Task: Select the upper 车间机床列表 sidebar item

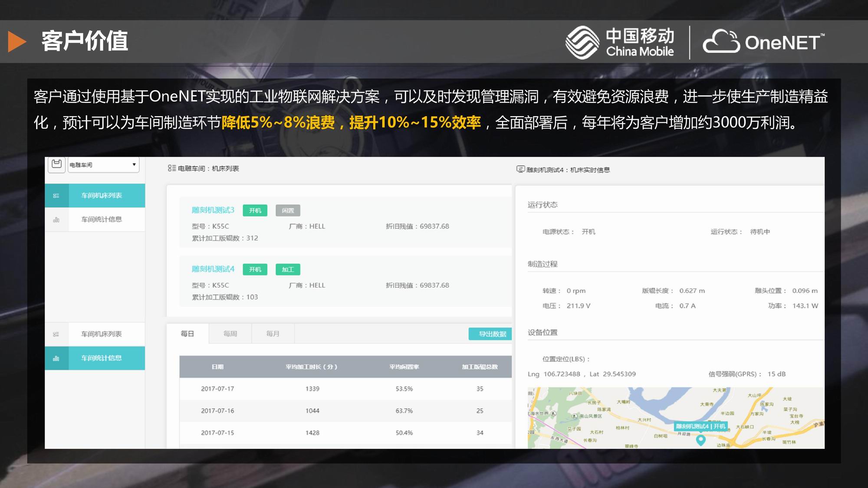Action: pos(102,196)
